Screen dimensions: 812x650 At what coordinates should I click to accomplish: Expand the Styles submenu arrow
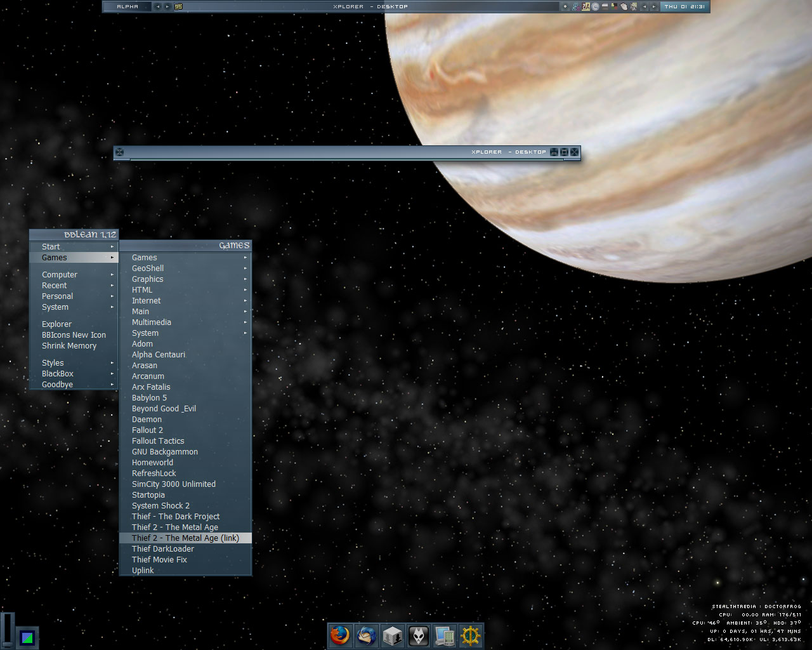click(112, 363)
